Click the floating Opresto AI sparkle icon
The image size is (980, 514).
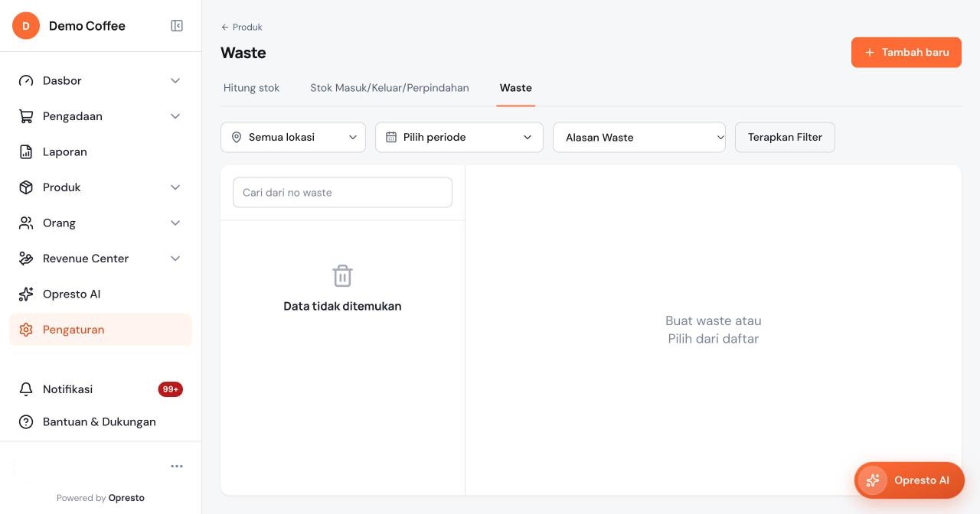pos(872,480)
